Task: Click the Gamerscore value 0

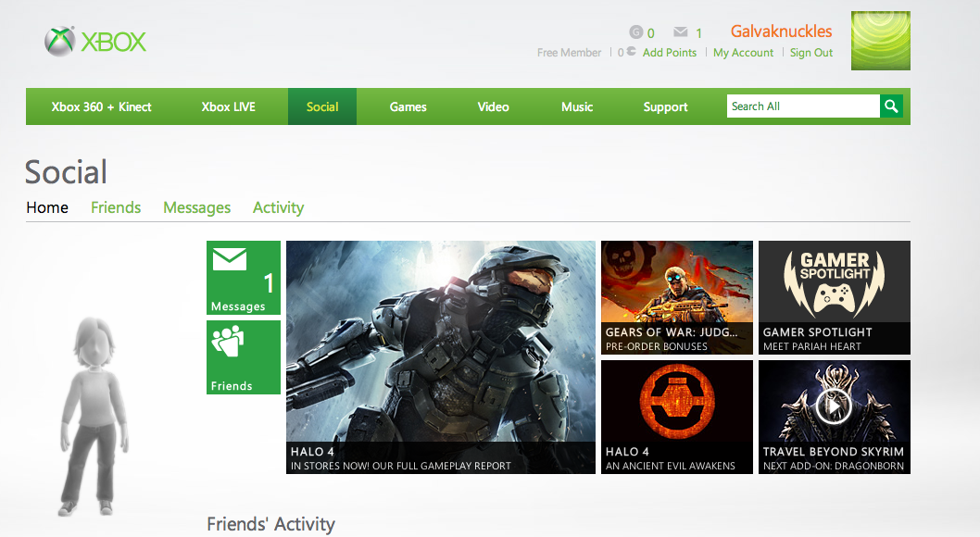Action: (x=650, y=33)
